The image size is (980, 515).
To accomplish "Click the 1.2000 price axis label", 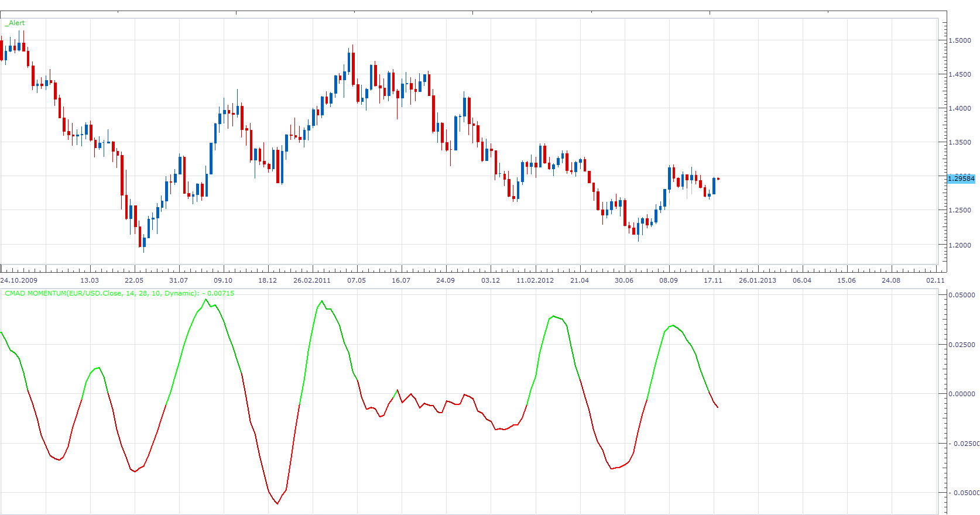I will [x=960, y=245].
